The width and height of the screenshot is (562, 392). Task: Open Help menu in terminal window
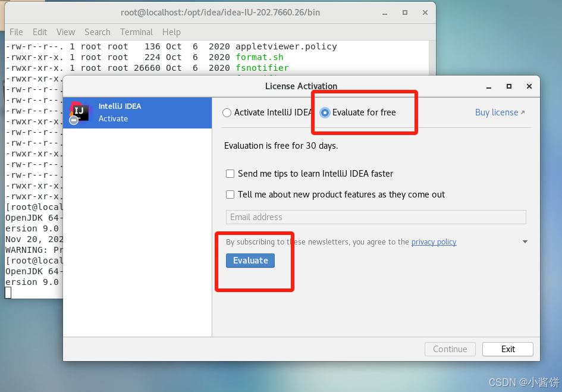(171, 32)
